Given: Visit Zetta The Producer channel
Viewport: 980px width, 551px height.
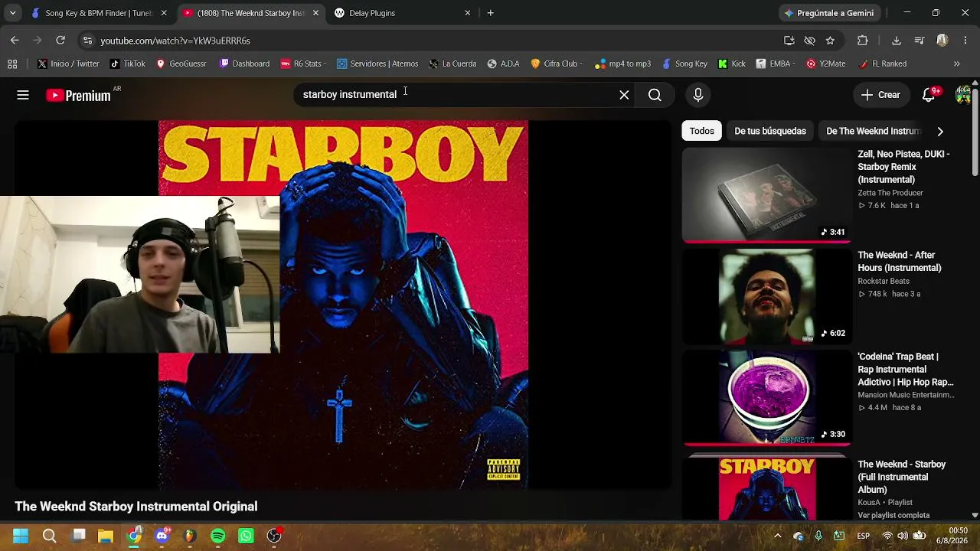Looking at the screenshot, I should pyautogui.click(x=890, y=193).
